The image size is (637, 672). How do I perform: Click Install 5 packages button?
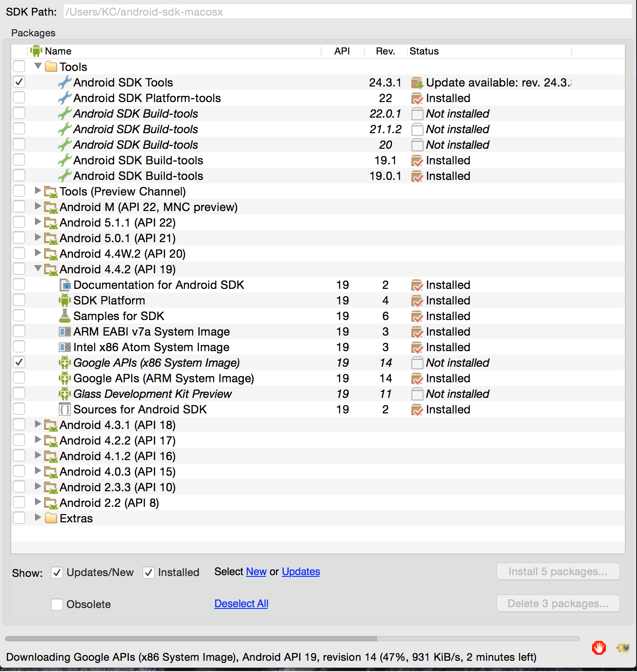click(x=558, y=572)
